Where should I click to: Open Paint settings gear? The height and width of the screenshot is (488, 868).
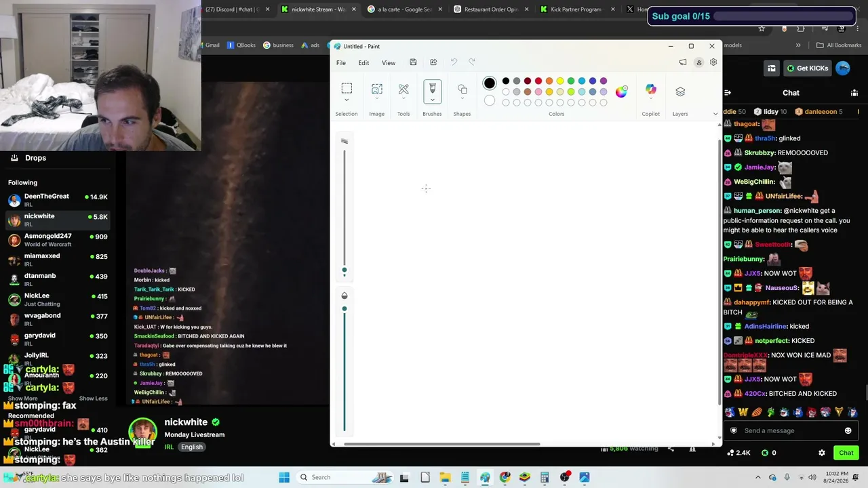pyautogui.click(x=713, y=62)
